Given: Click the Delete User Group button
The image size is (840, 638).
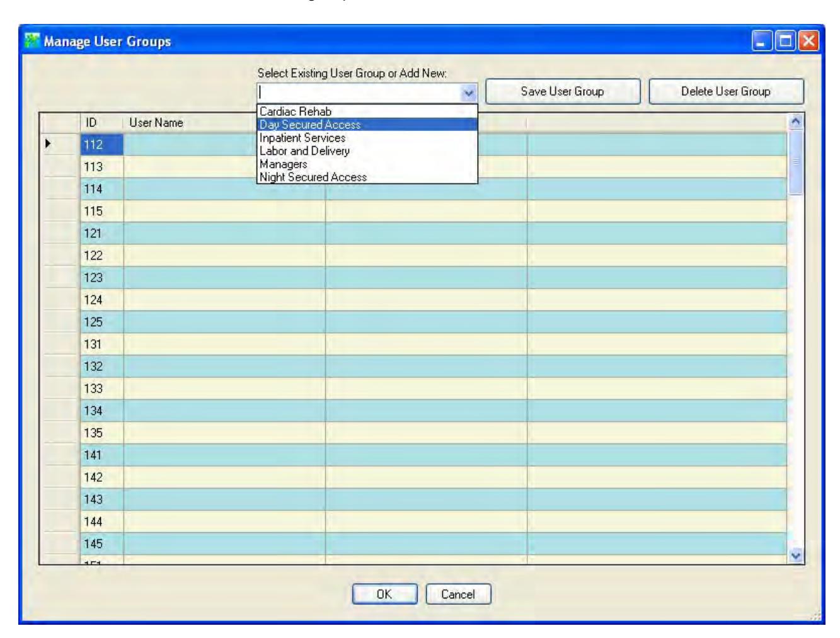Looking at the screenshot, I should click(x=726, y=91).
